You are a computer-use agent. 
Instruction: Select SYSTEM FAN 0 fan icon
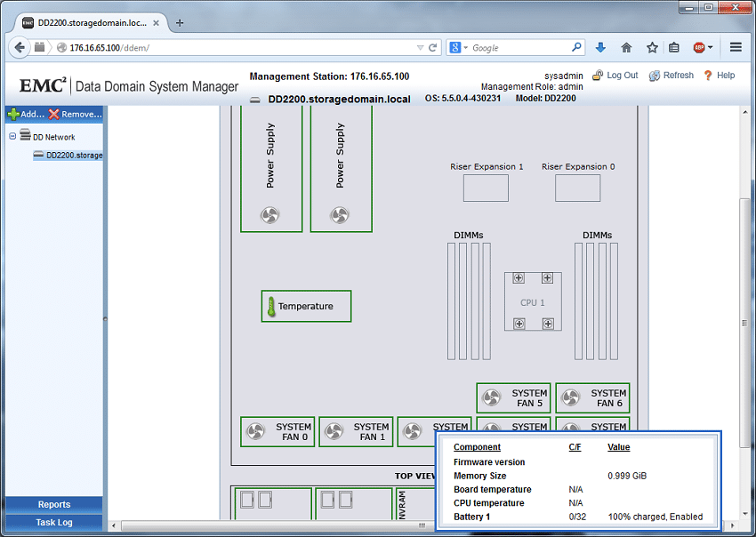255,431
